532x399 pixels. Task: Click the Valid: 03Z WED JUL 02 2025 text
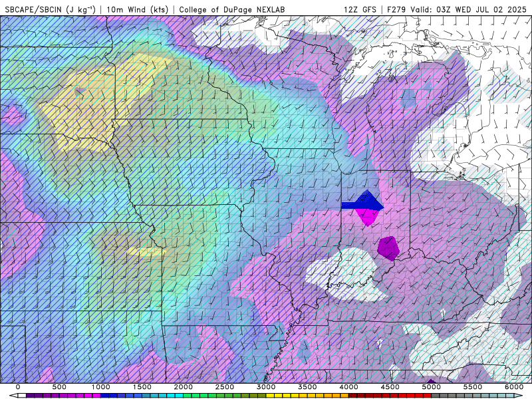coord(470,9)
